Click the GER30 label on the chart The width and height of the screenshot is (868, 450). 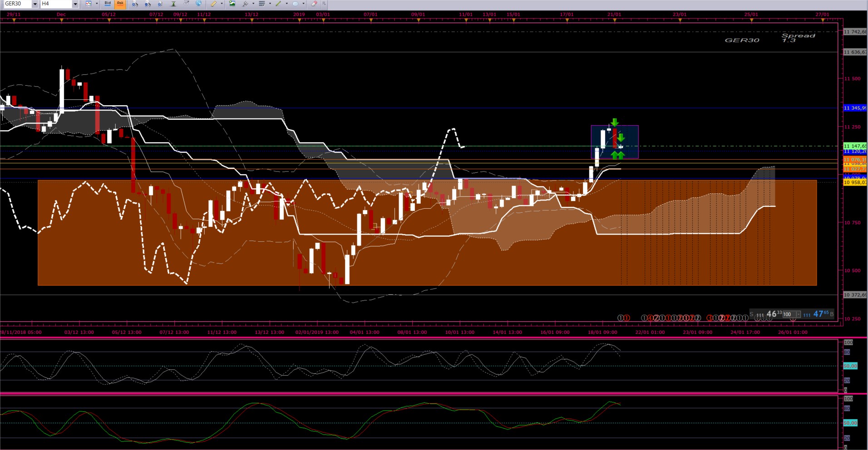click(x=742, y=40)
